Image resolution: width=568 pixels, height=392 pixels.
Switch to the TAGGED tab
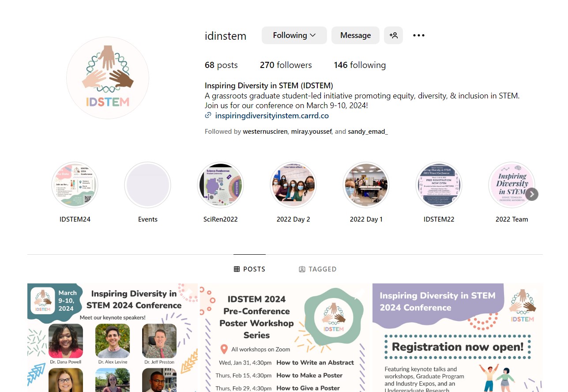318,269
